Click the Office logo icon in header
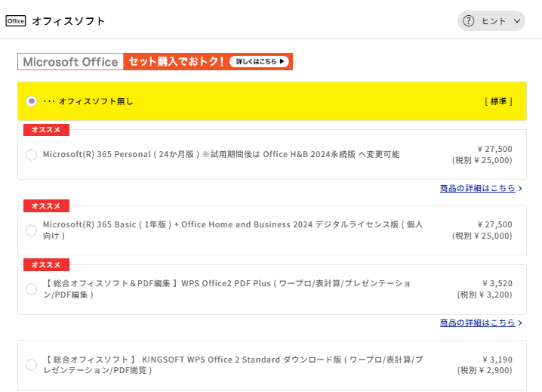542x392 pixels. pyautogui.click(x=15, y=21)
